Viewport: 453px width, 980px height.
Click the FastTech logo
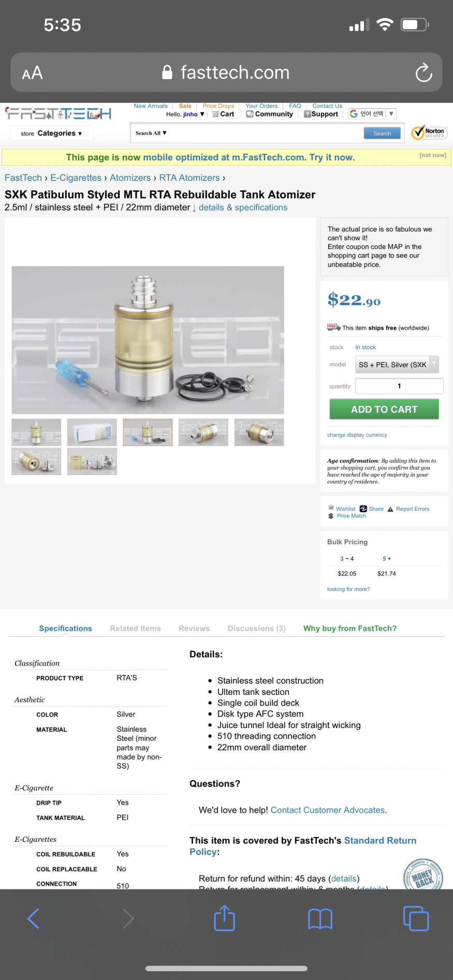[58, 113]
